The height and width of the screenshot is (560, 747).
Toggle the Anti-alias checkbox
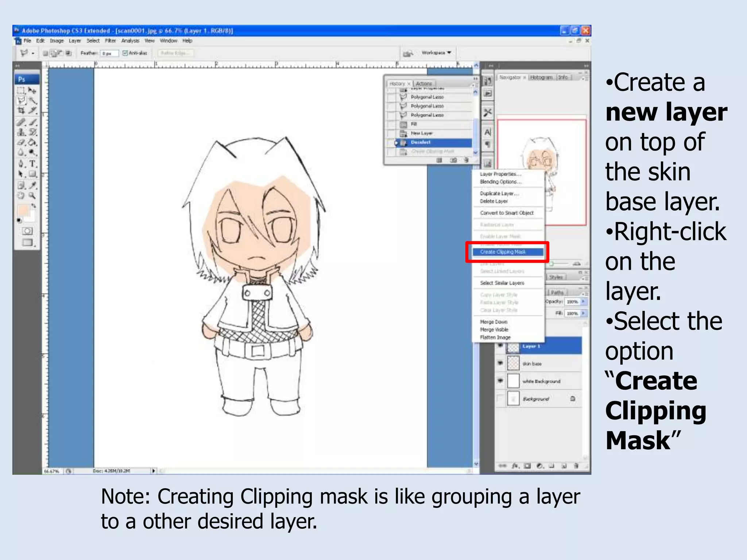(x=125, y=53)
